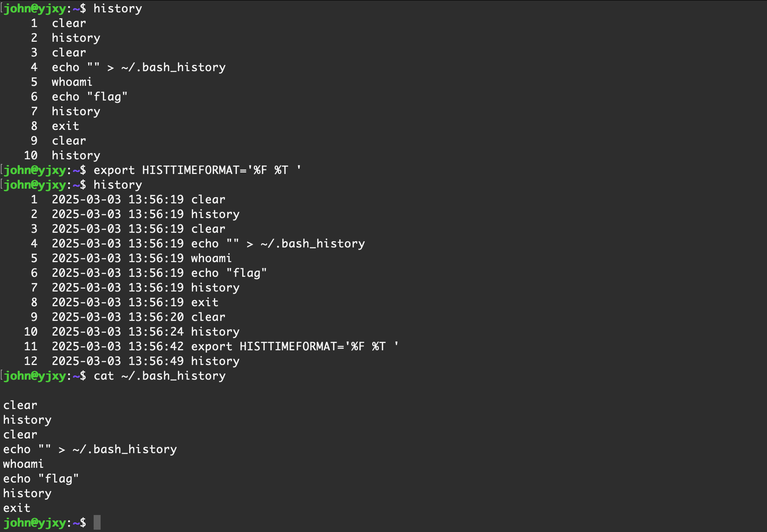Click the export HISTTIMEFORMAT command after the prompt

[197, 170]
